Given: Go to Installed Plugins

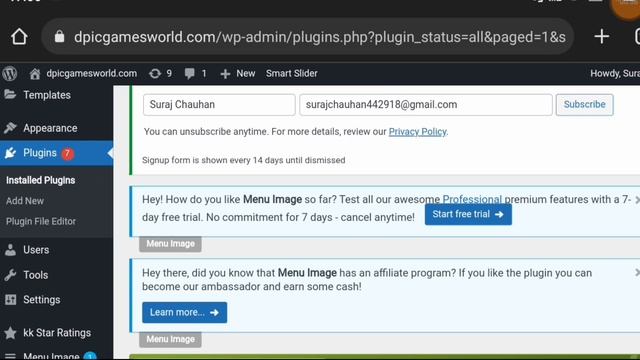Looking at the screenshot, I should pos(40,180).
